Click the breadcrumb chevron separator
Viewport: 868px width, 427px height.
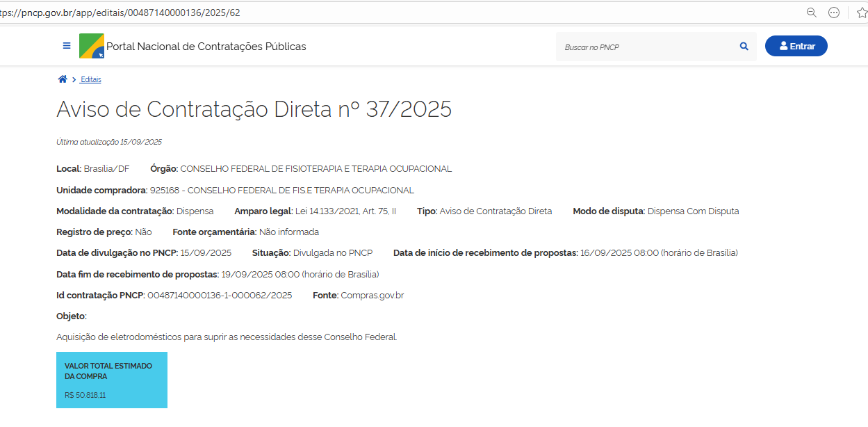pyautogui.click(x=74, y=80)
